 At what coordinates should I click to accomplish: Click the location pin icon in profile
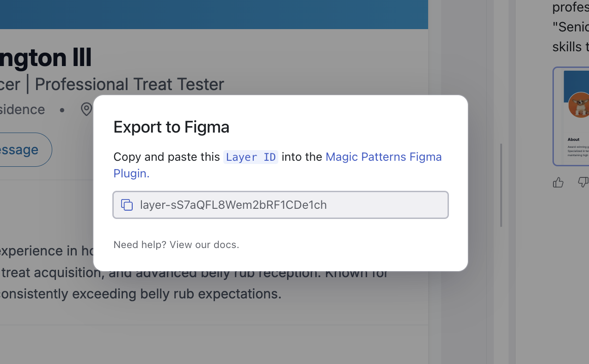[86, 109]
